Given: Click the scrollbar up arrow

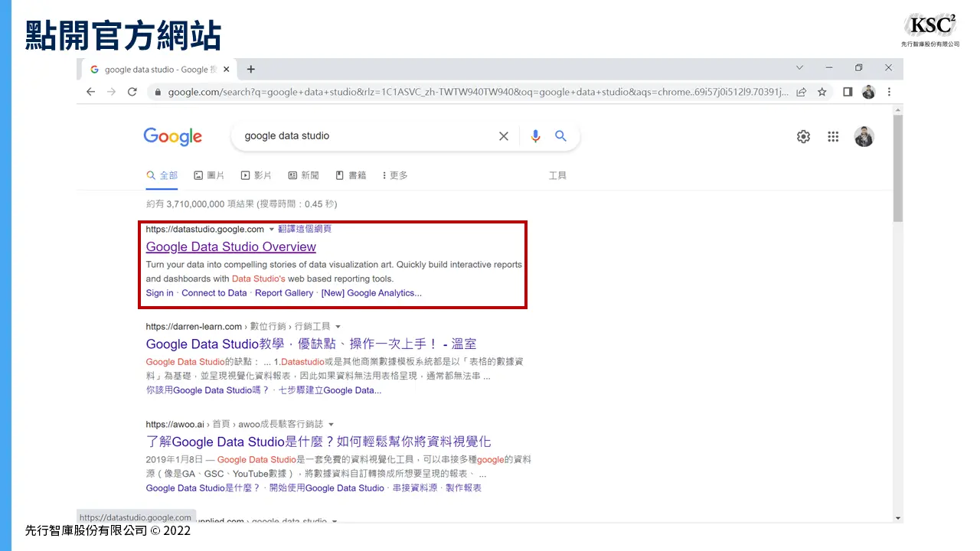Looking at the screenshot, I should click(898, 109).
